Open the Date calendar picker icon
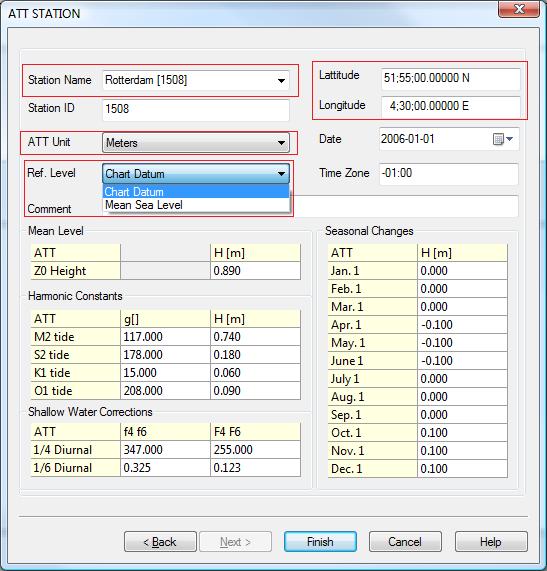The image size is (547, 571). pyautogui.click(x=503, y=139)
